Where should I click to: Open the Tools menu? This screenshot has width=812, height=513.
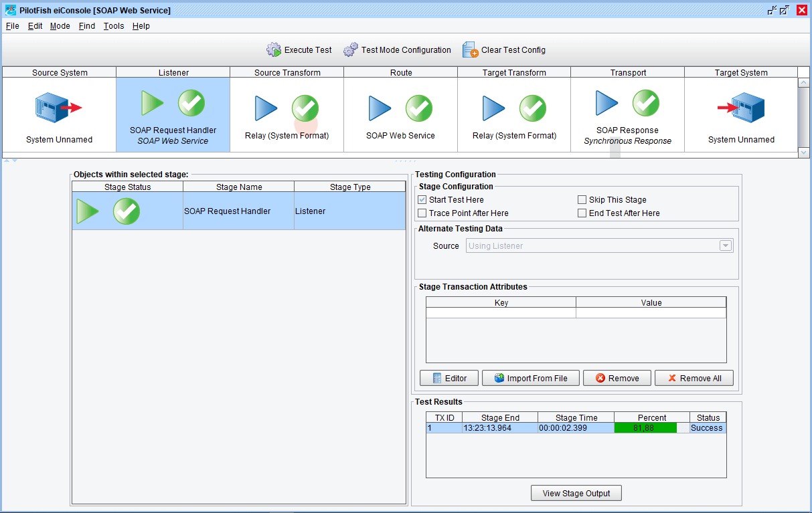click(x=113, y=26)
